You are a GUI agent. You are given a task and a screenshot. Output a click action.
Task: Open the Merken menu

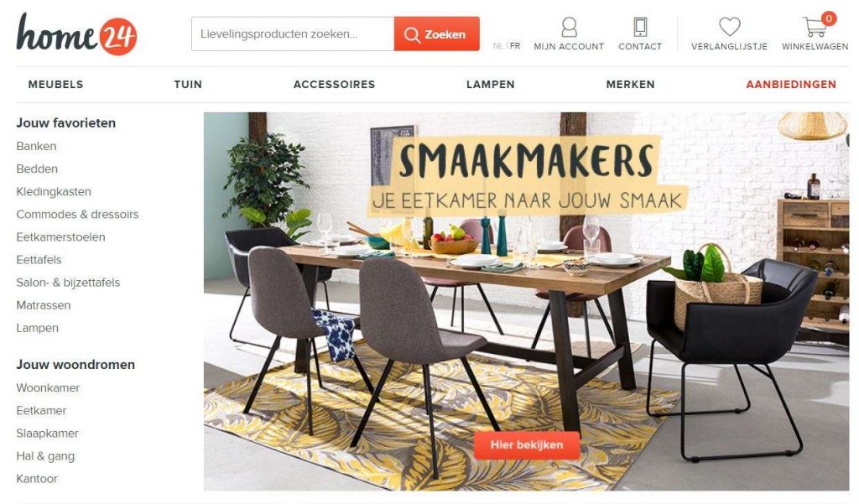click(631, 85)
